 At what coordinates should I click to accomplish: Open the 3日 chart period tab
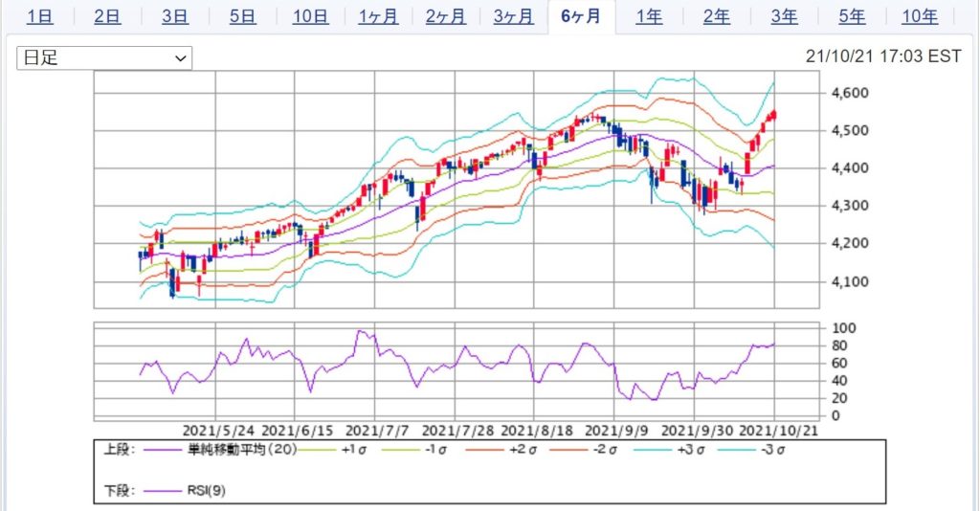coord(175,16)
